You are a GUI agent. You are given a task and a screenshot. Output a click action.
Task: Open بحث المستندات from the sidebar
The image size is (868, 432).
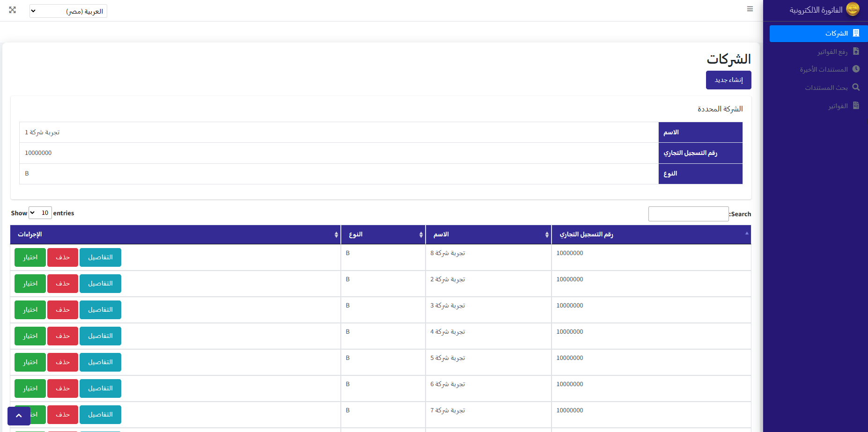pyautogui.click(x=819, y=88)
